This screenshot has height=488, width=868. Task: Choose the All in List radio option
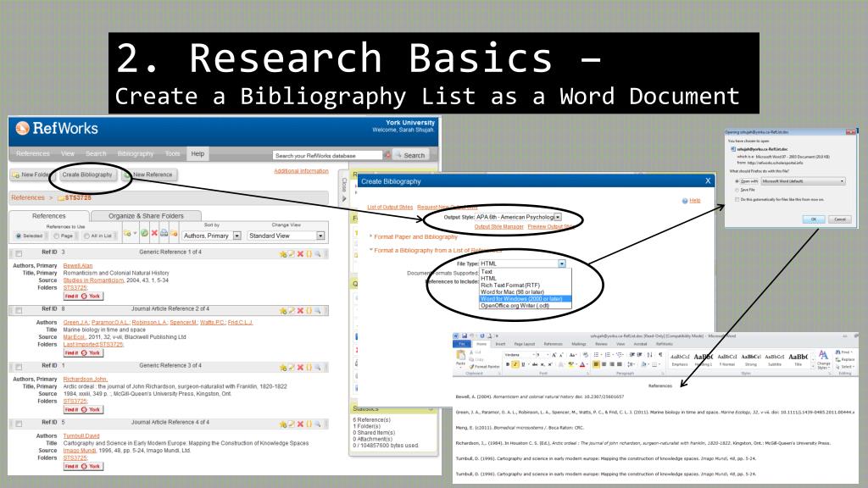click(86, 236)
